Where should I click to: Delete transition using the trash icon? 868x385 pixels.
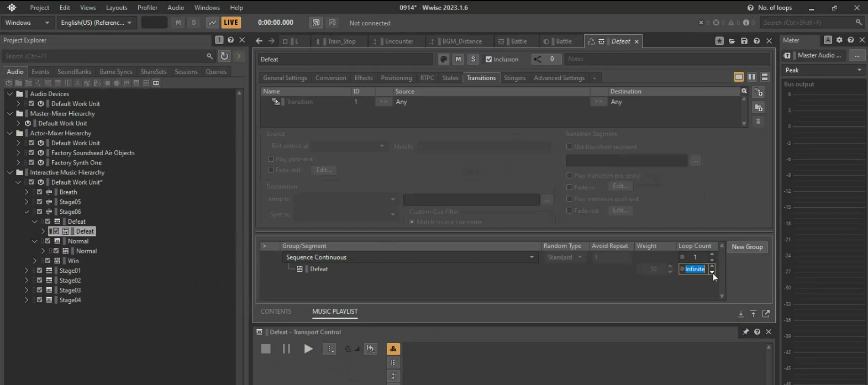point(759,122)
